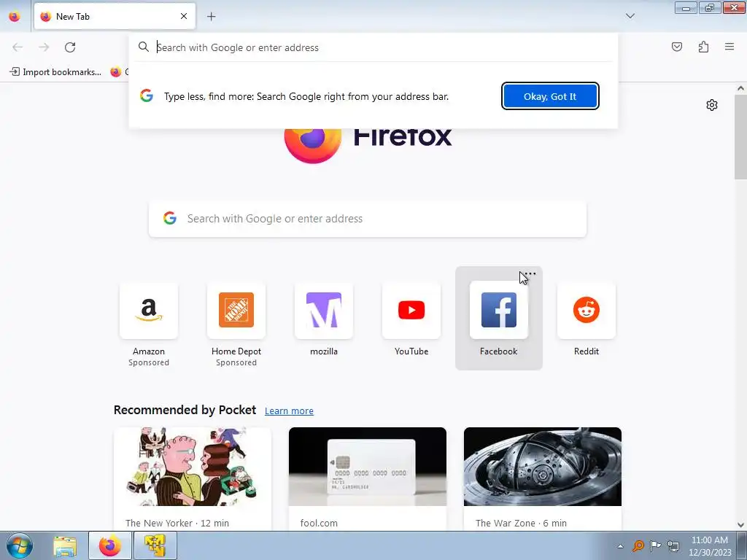
Task: Click the scrollbar up arrow
Action: (x=740, y=88)
